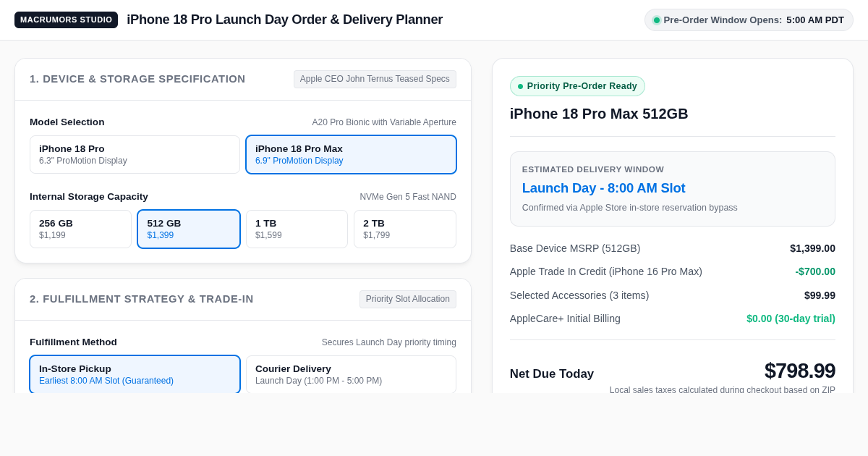Choose 512 GB storage capacity

tap(189, 229)
